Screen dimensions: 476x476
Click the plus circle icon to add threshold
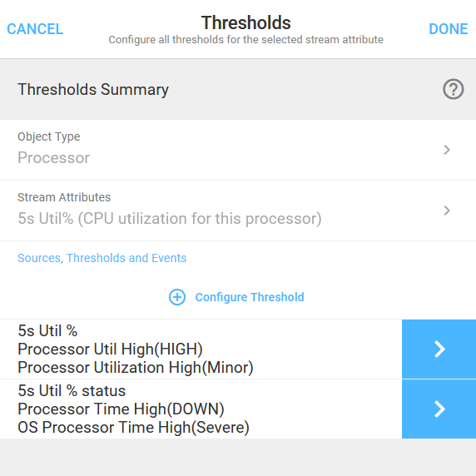click(x=177, y=297)
